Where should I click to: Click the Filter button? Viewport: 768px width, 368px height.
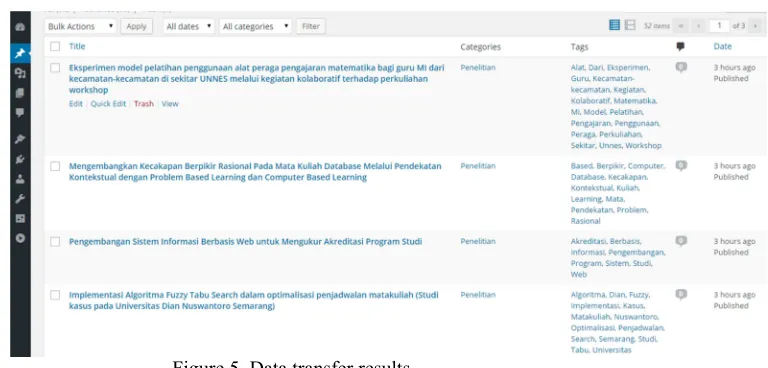[311, 26]
